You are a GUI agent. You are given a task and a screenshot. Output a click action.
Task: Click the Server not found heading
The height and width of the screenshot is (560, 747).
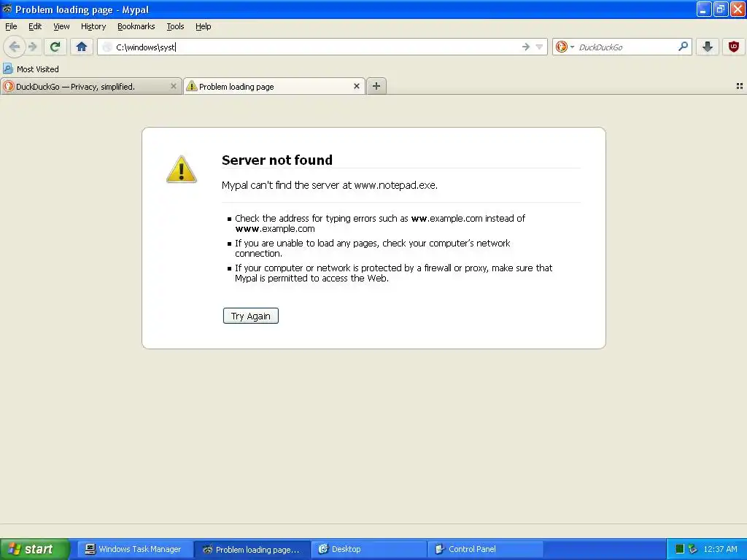point(277,160)
